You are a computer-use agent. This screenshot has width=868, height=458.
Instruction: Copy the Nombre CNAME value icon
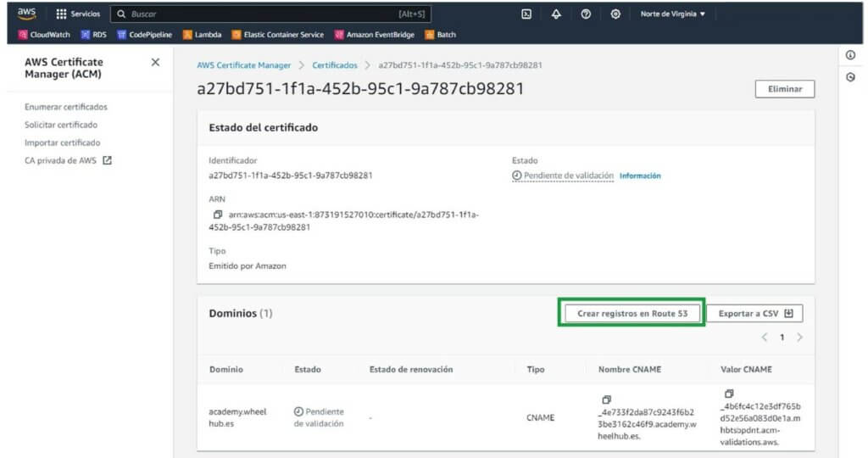pos(606,399)
